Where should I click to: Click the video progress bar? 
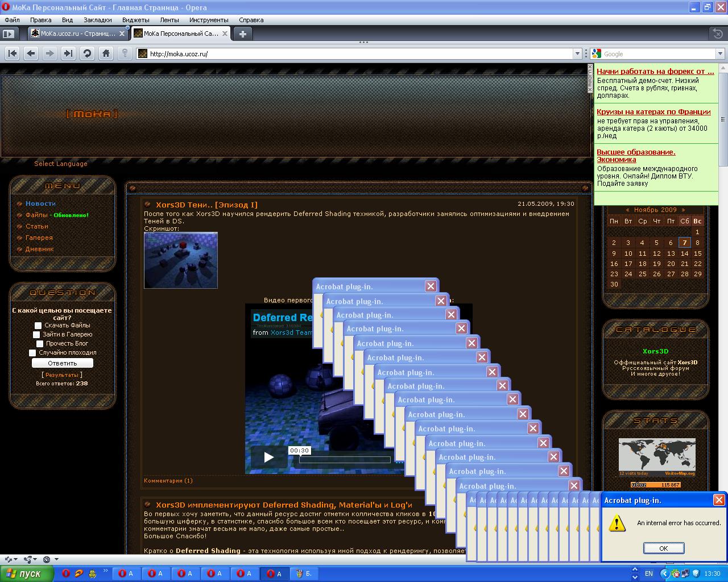(x=344, y=460)
